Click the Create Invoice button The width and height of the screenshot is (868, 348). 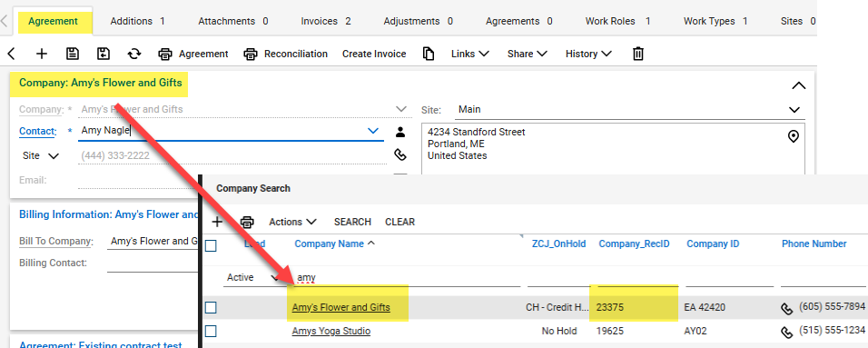(x=374, y=54)
